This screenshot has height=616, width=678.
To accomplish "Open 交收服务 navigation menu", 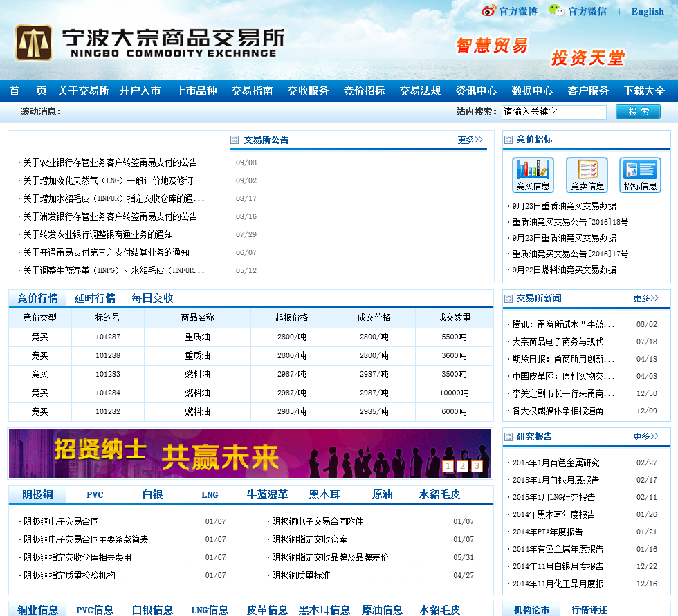I will click(308, 91).
